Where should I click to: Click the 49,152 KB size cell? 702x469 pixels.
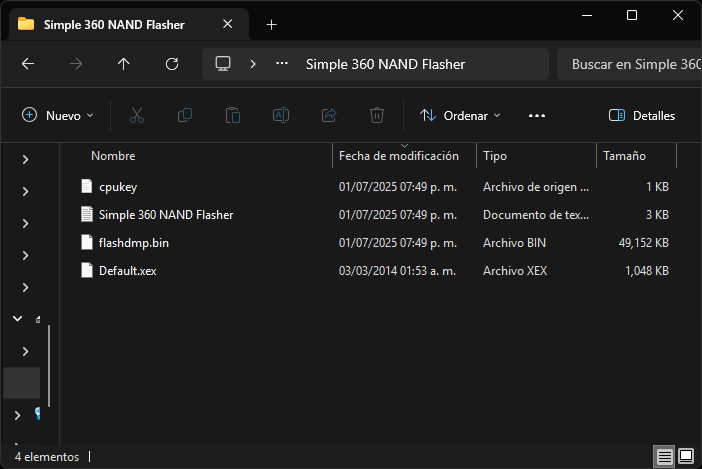pyautogui.click(x=643, y=243)
